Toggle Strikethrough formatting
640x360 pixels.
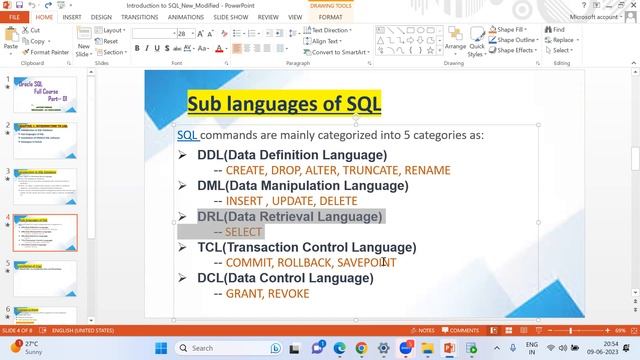point(177,49)
